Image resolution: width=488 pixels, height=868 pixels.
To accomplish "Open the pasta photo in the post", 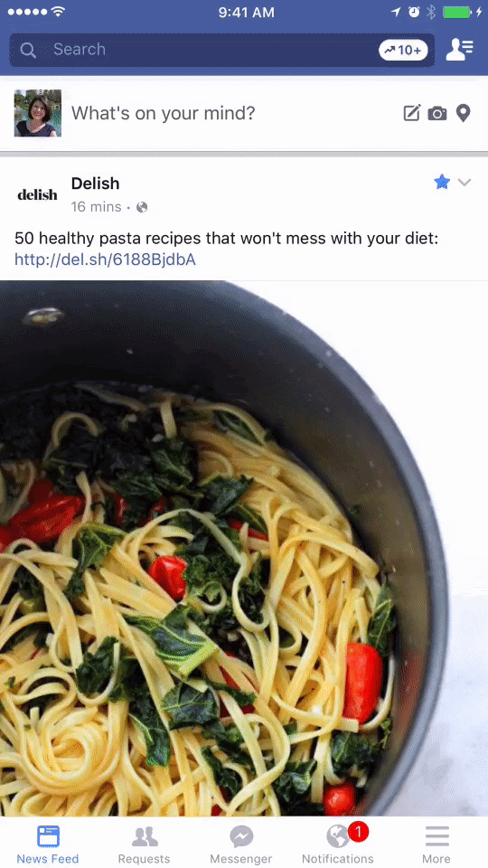I will (244, 548).
